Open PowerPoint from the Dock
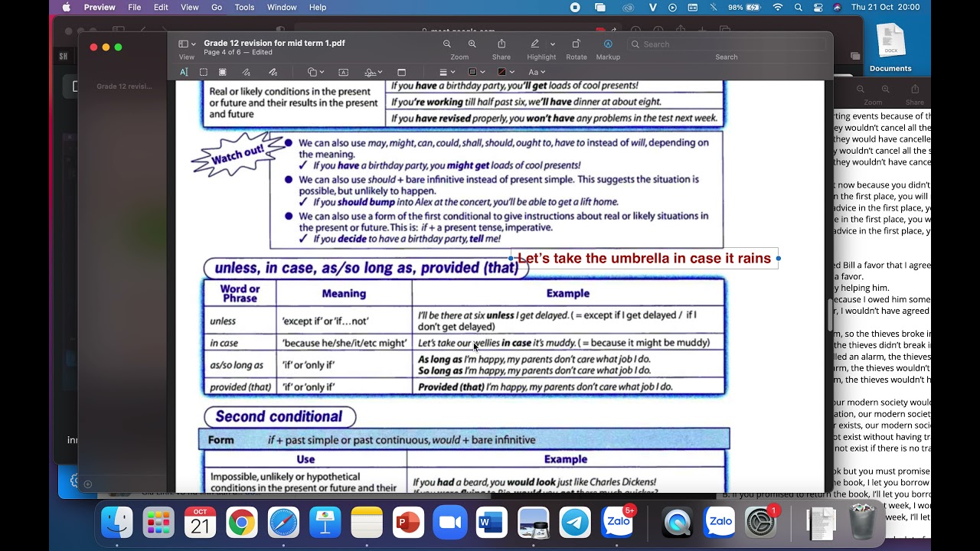 coord(408,523)
